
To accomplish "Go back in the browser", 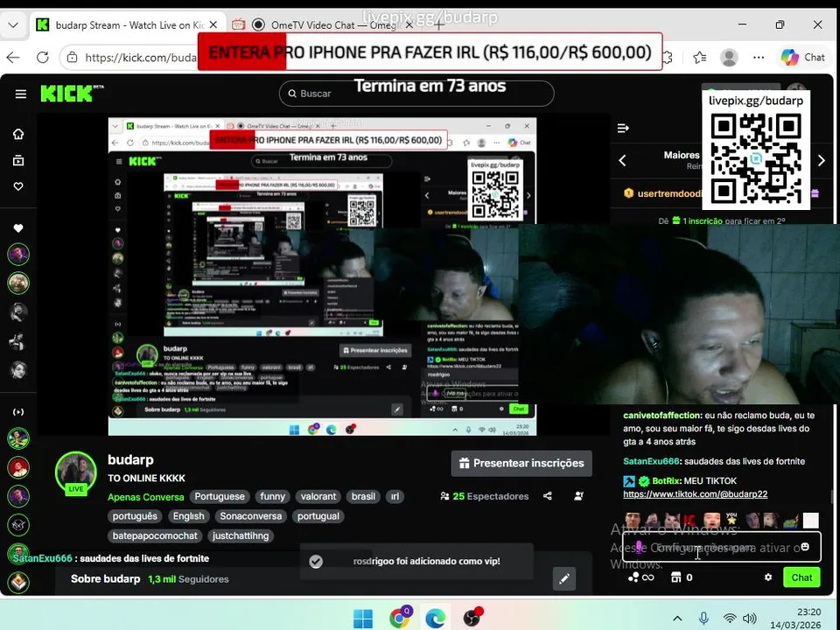I will click(13, 58).
